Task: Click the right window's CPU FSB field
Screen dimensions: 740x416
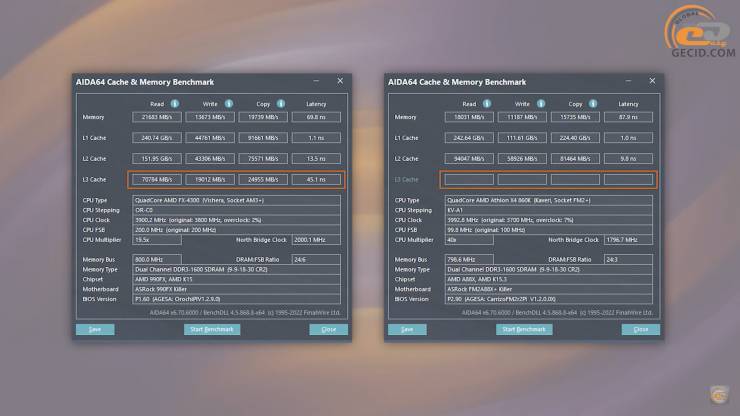Action: point(548,230)
